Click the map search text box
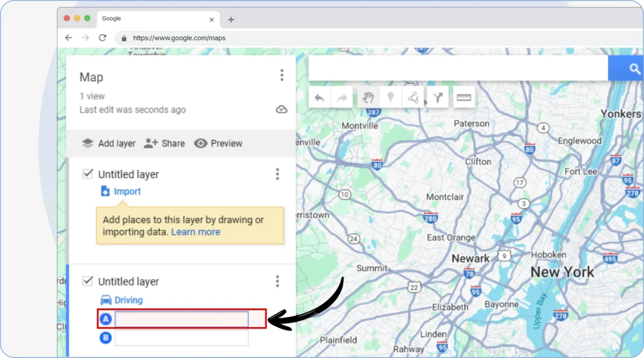Screen dimensions: 644x358 pos(458,68)
